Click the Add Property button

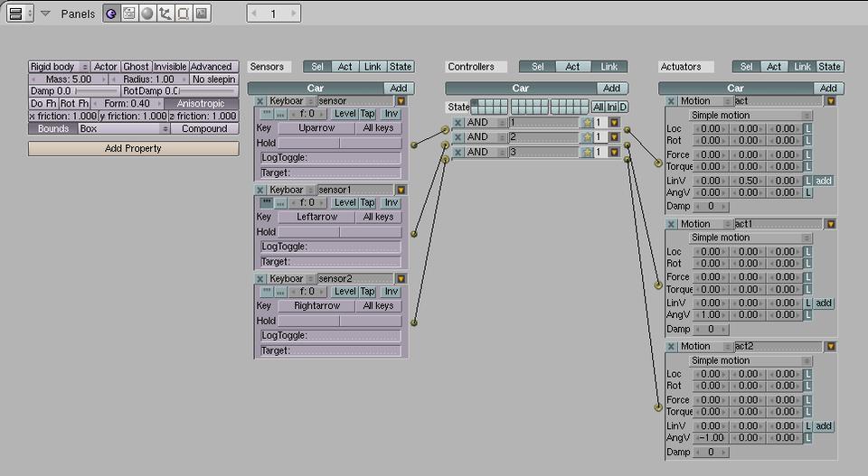(133, 148)
